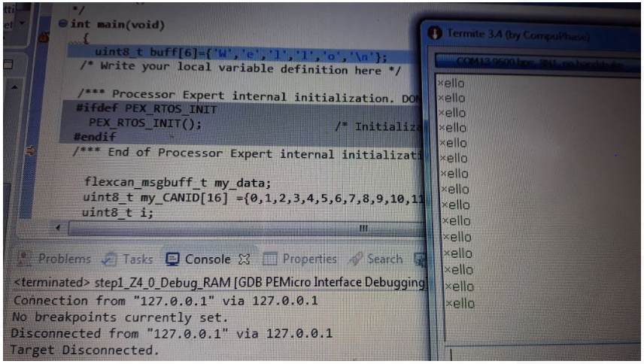Click the partially visible icon right of Search tab
The image size is (644, 364).
pyautogui.click(x=419, y=259)
